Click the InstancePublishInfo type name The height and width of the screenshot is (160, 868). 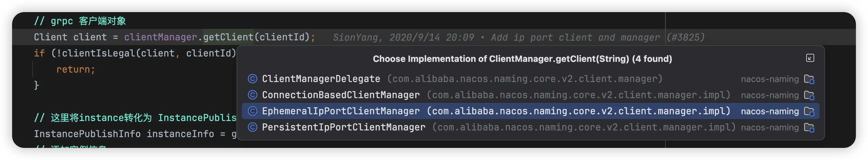tap(87, 134)
